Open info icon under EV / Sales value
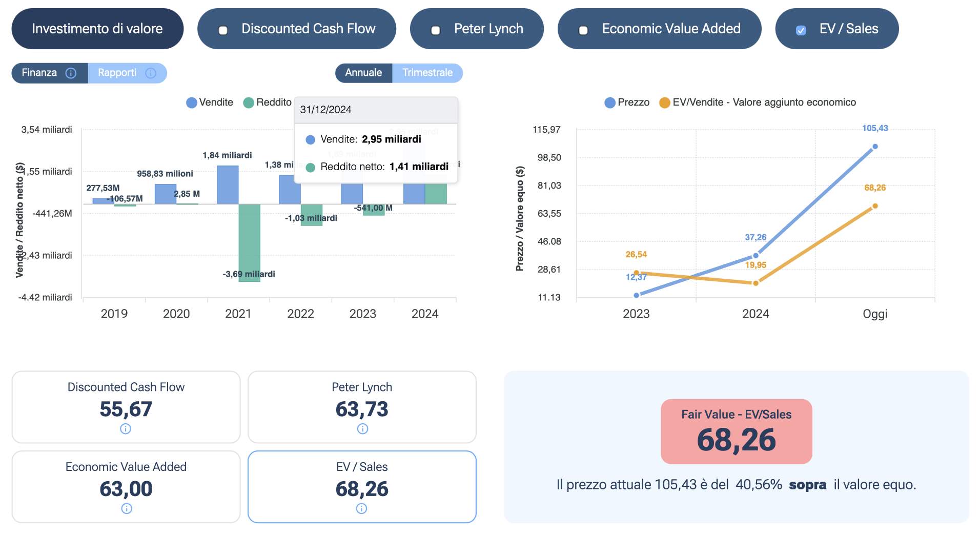Viewport: 980px width, 536px height. (x=361, y=508)
